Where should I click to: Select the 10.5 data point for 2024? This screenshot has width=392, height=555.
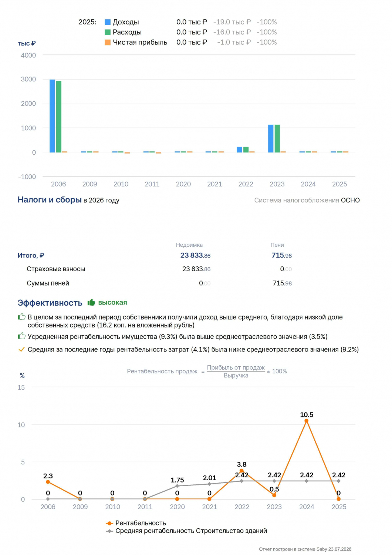click(x=306, y=421)
